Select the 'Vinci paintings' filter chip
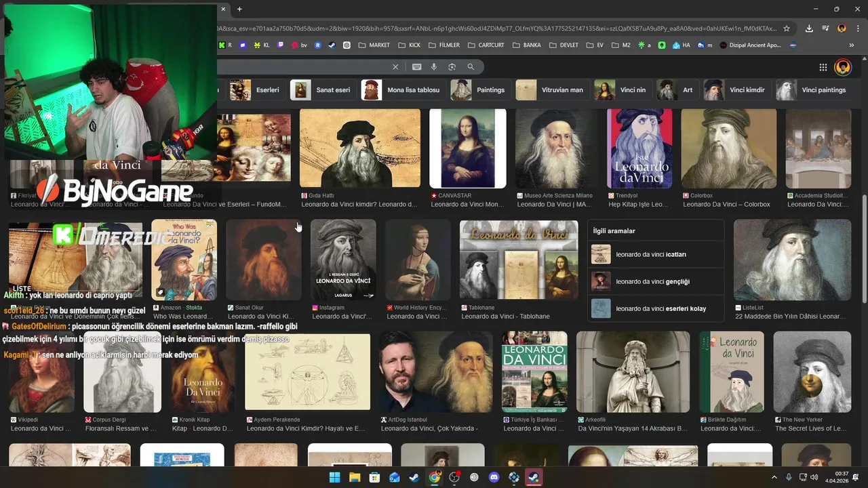The image size is (868, 488). [x=813, y=89]
